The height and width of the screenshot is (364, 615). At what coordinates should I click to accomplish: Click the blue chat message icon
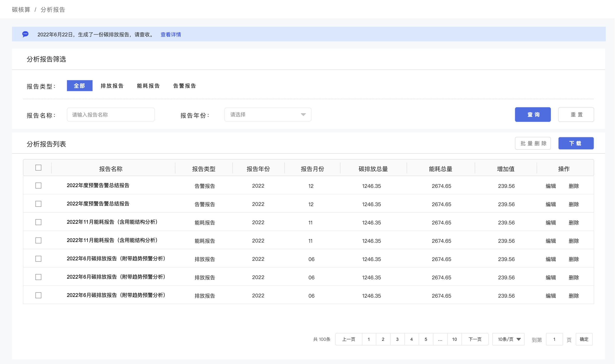(x=25, y=34)
